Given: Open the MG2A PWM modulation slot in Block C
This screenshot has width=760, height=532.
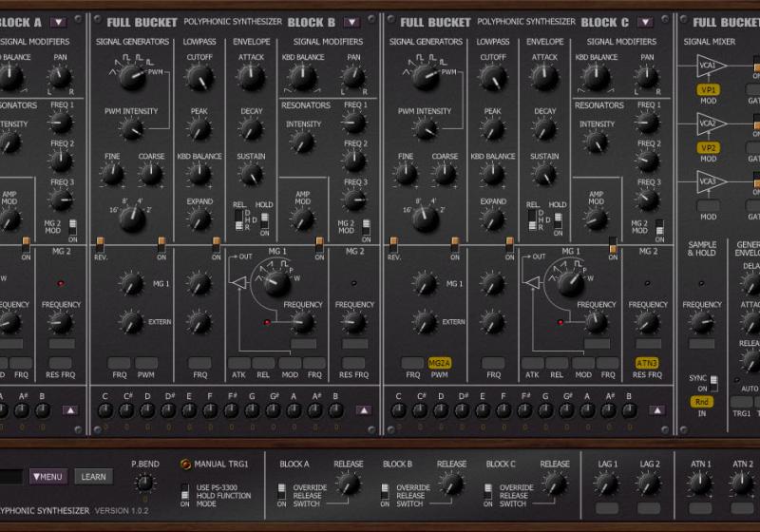Looking at the screenshot, I should coord(439,363).
